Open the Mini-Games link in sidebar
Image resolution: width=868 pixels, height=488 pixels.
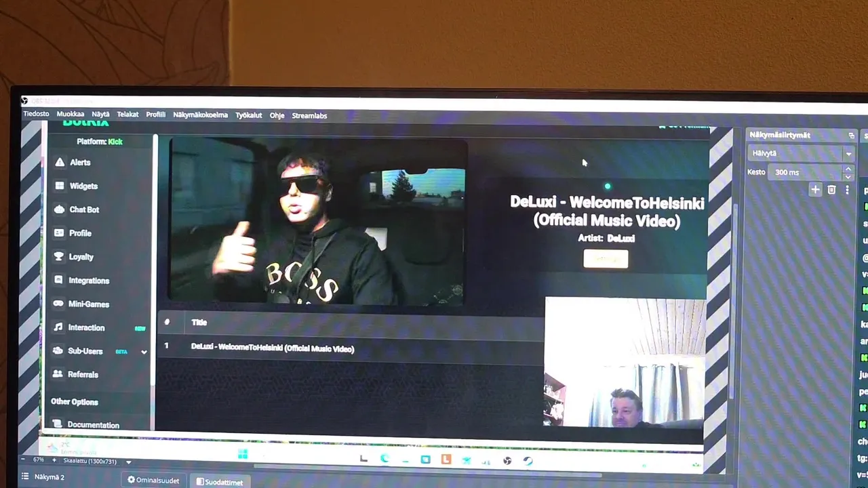tap(89, 304)
